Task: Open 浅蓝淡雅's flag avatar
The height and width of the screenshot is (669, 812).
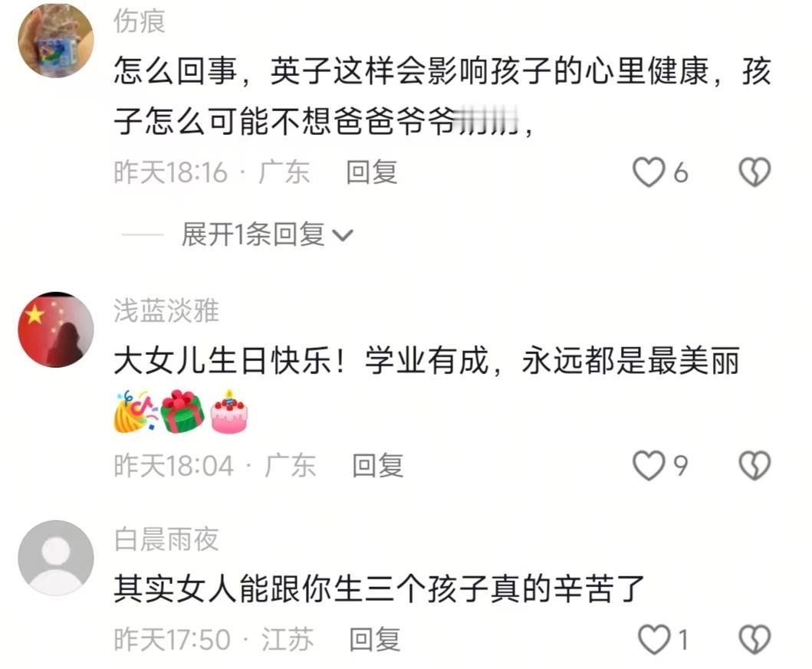Action: point(56,330)
